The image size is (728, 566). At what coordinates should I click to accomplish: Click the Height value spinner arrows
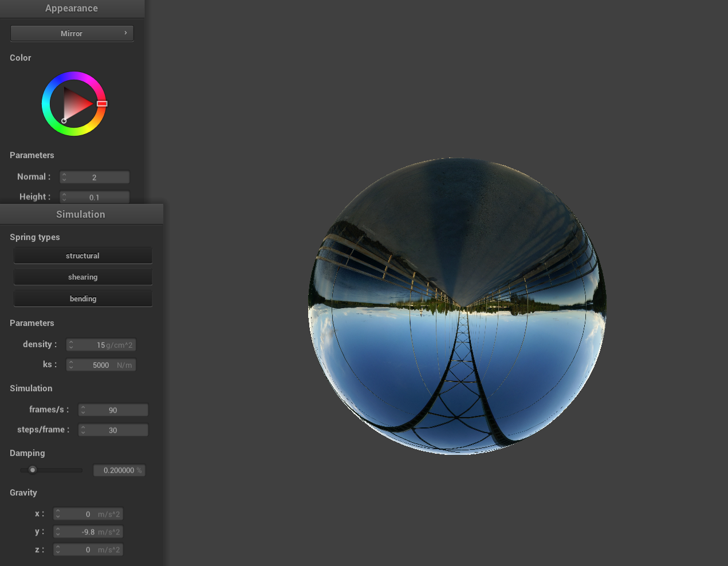coord(64,197)
